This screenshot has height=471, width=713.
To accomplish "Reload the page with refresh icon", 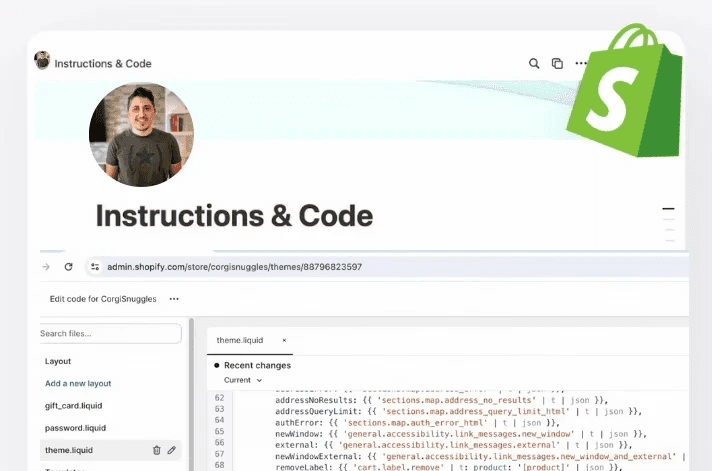I will (x=69, y=267).
